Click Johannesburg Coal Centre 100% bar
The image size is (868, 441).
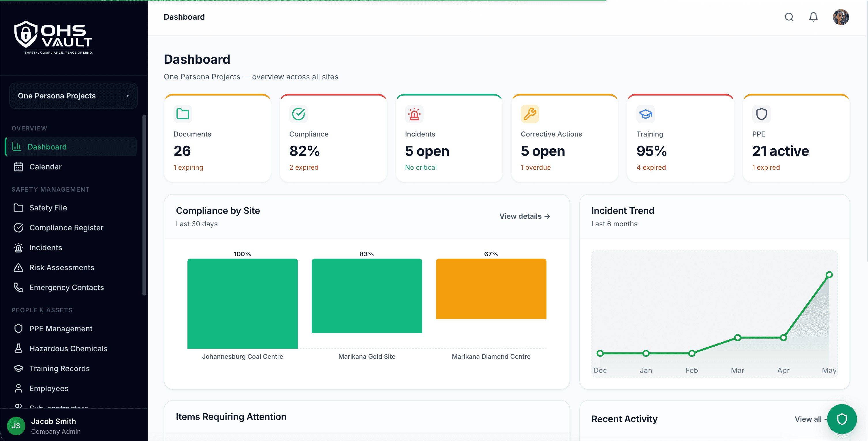(243, 303)
